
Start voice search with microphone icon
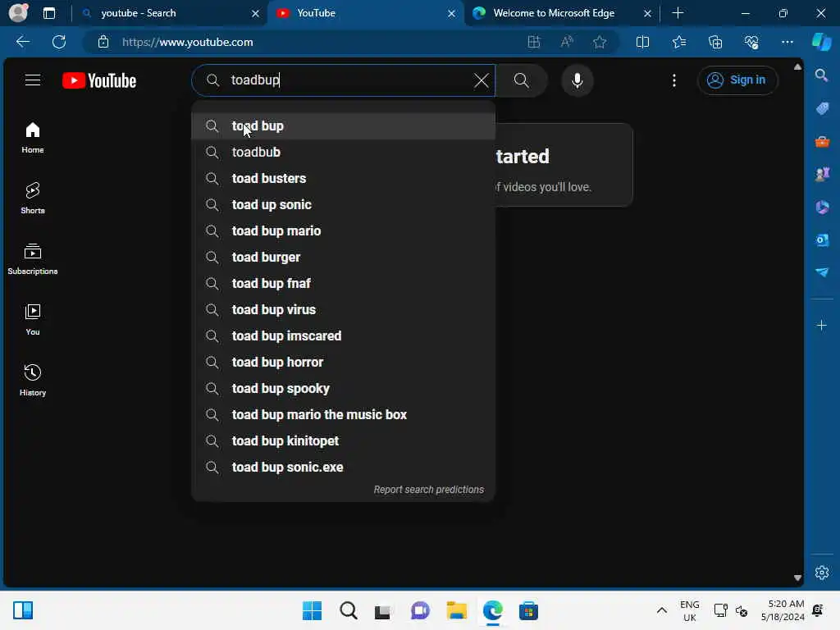pos(577,80)
